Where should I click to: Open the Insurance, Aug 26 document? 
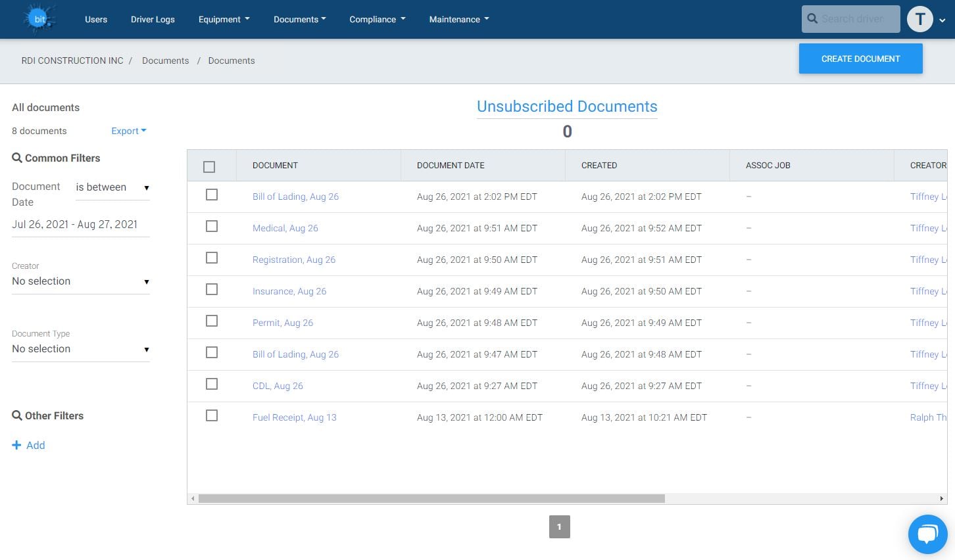click(289, 291)
